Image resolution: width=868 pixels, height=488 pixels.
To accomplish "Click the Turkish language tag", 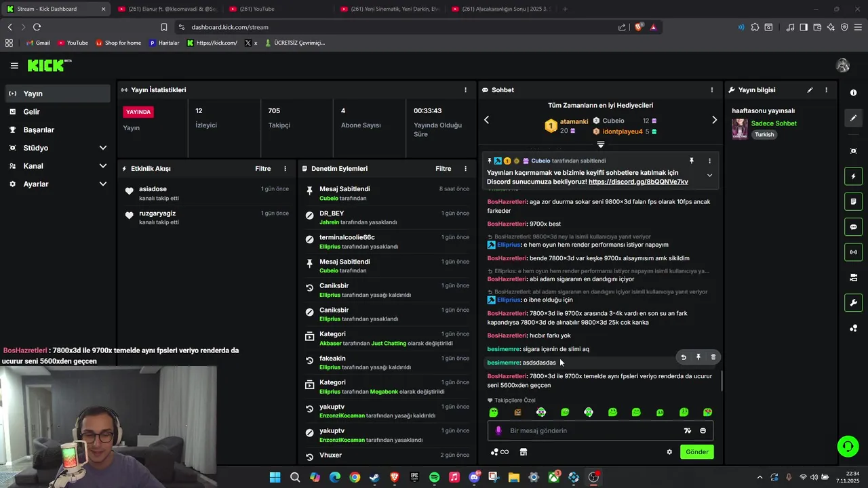I will [764, 135].
